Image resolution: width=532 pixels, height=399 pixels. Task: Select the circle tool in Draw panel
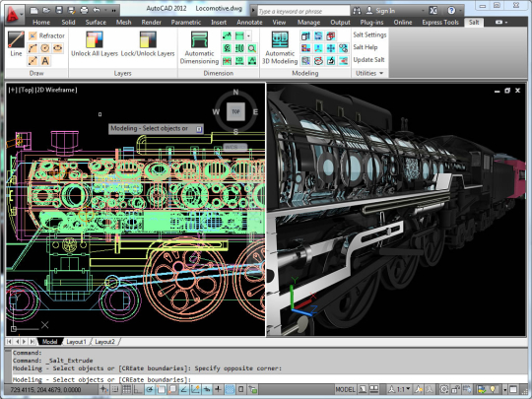point(45,48)
